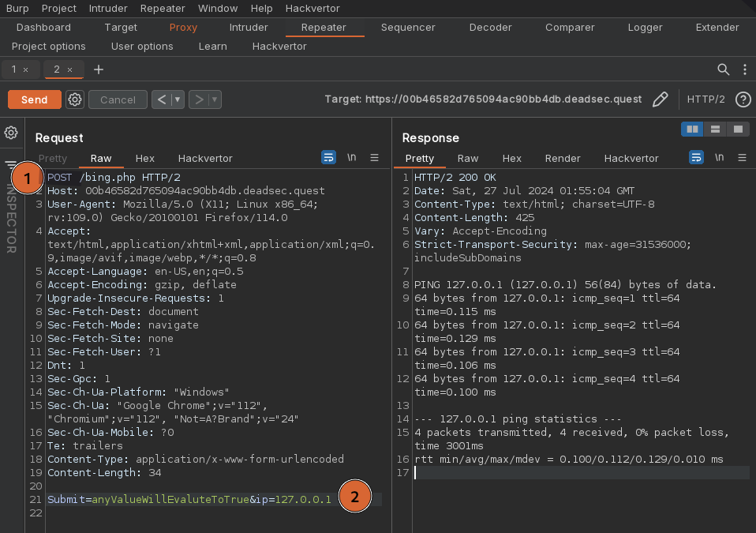Image resolution: width=756 pixels, height=533 pixels.
Task: Open the help question mark icon
Action: [743, 99]
